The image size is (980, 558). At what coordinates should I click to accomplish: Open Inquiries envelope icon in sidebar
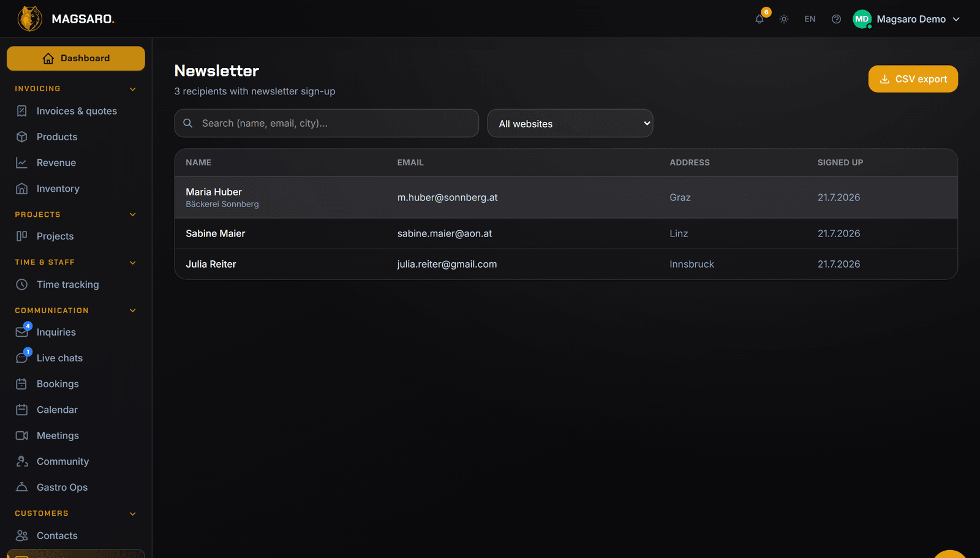click(21, 332)
